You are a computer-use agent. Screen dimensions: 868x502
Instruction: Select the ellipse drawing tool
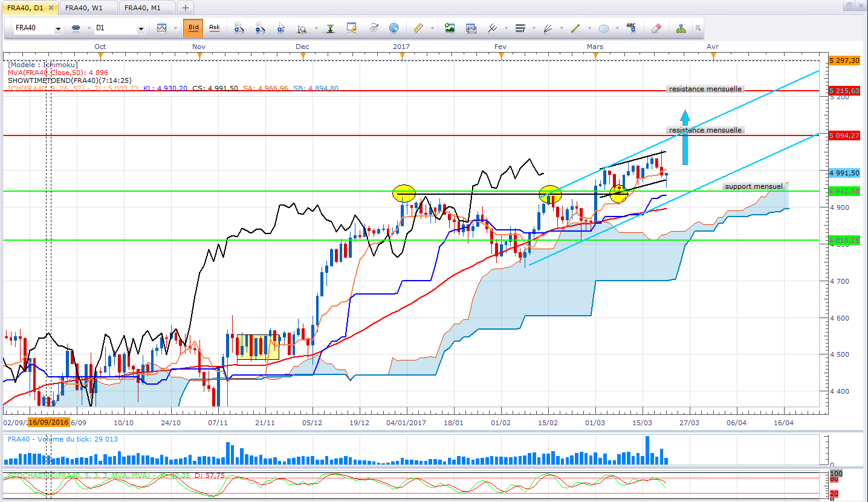(x=603, y=28)
